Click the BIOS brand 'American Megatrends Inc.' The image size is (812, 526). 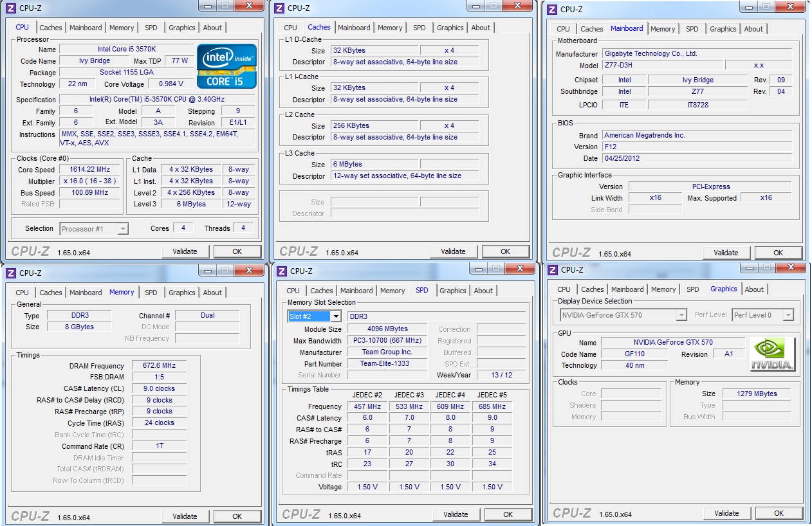(x=697, y=136)
